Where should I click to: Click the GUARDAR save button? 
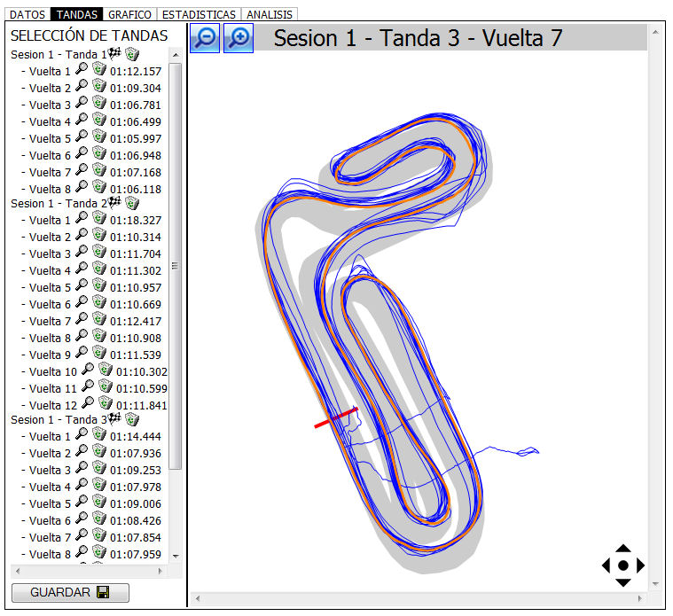[x=70, y=592]
